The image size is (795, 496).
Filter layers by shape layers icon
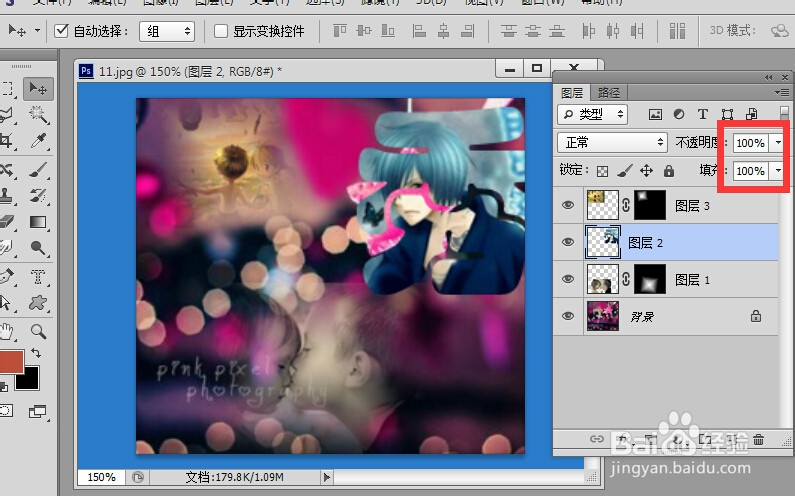click(727, 114)
